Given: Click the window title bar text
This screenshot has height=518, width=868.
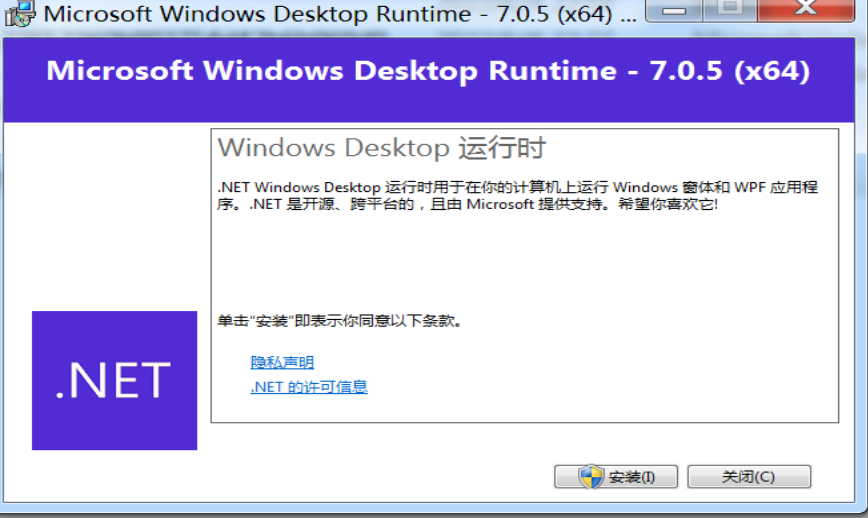Looking at the screenshot, I should (x=339, y=14).
